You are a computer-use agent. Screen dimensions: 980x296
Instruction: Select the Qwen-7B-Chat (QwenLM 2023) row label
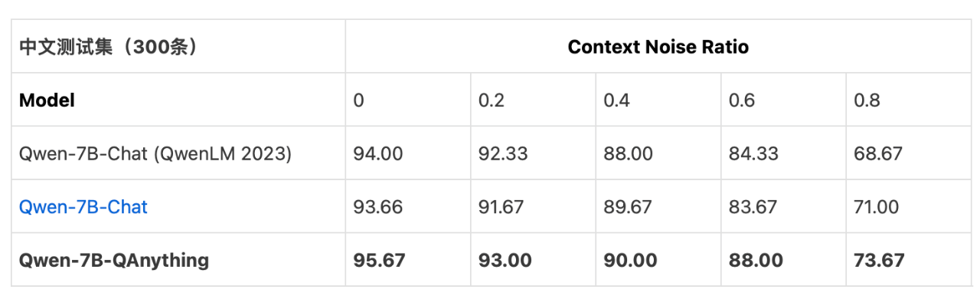click(x=155, y=154)
